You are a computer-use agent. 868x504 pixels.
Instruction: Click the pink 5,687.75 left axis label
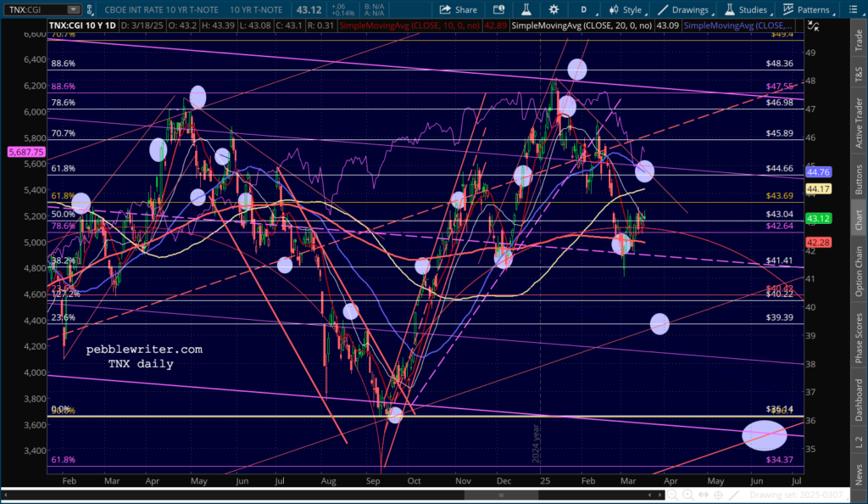(x=26, y=152)
